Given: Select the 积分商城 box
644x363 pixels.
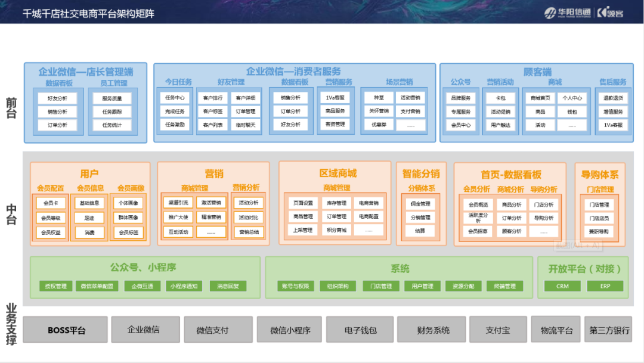Looking at the screenshot, I should [x=336, y=230].
